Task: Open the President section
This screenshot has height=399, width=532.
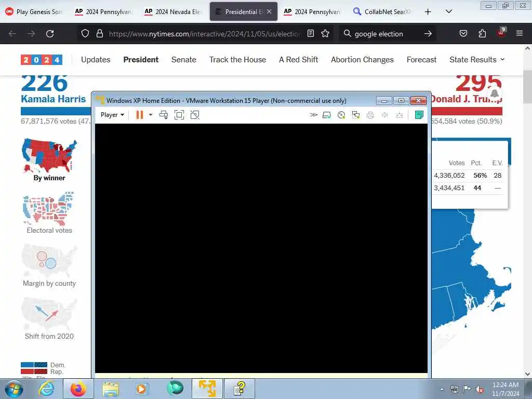Action: point(141,60)
